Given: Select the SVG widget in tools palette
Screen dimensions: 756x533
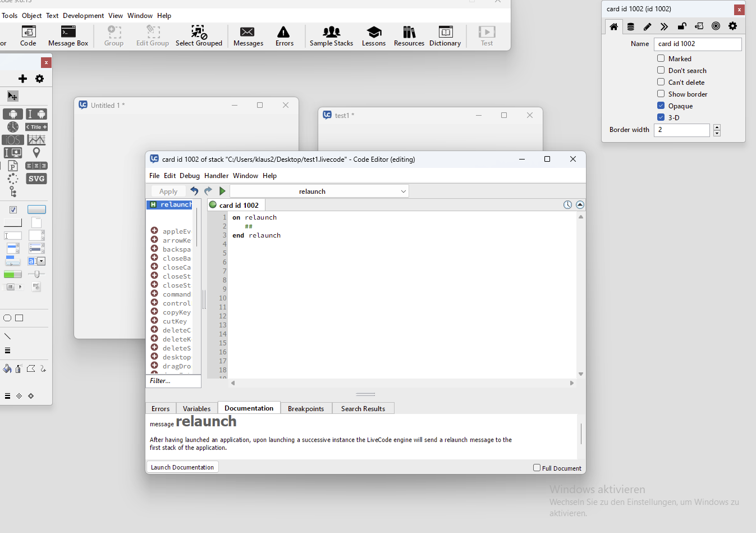Looking at the screenshot, I should click(36, 179).
